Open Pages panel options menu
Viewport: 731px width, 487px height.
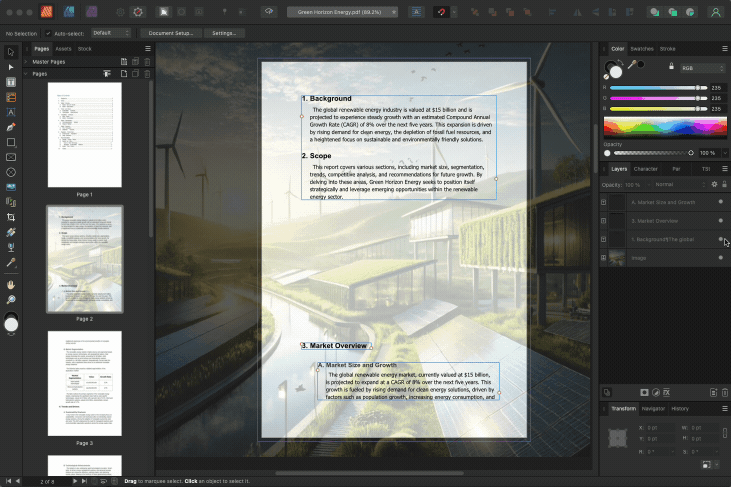pos(148,48)
